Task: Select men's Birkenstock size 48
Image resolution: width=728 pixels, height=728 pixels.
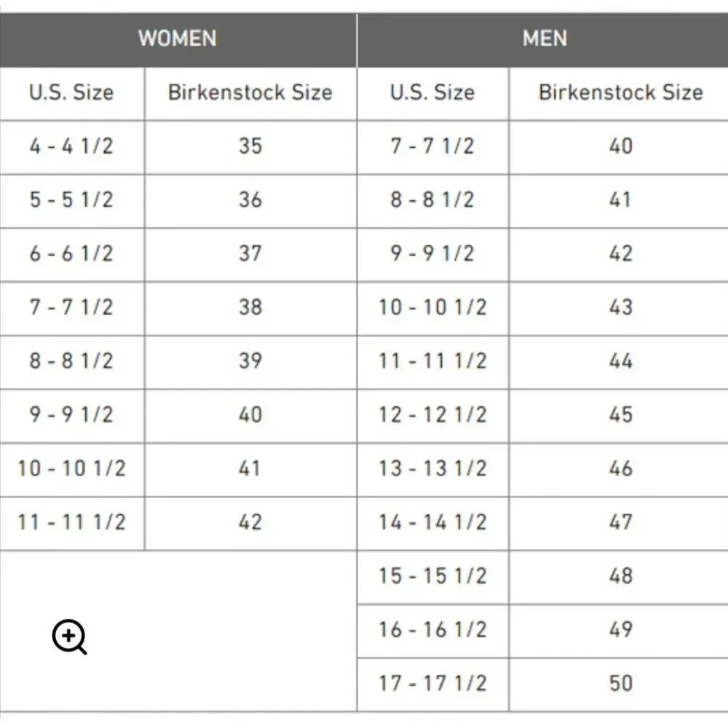Action: [619, 577]
